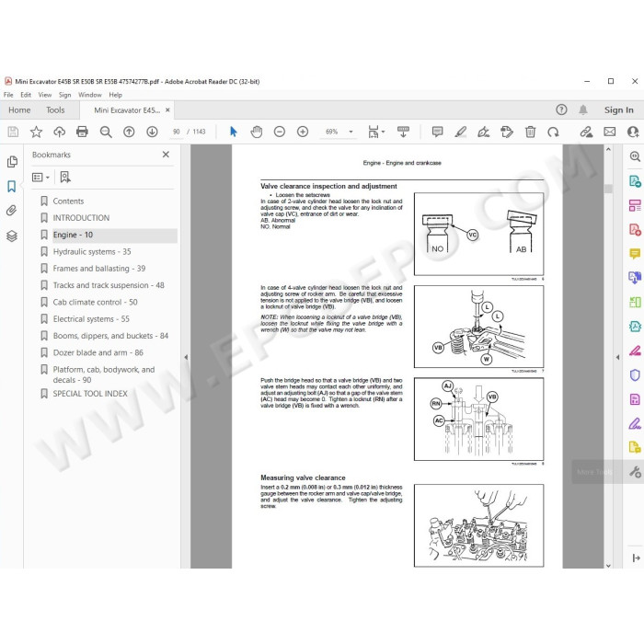This screenshot has height=644, width=644.
Task: Click the page number field
Action: (177, 132)
